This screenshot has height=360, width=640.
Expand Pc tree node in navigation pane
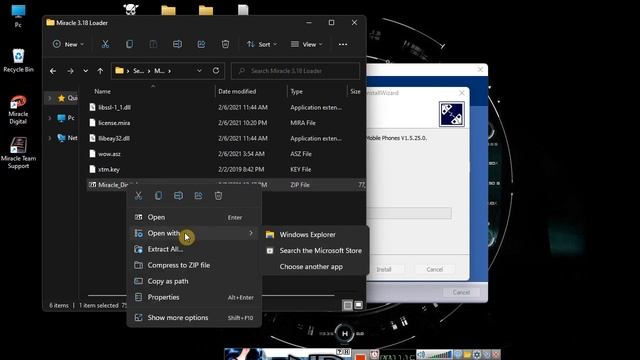(50, 118)
